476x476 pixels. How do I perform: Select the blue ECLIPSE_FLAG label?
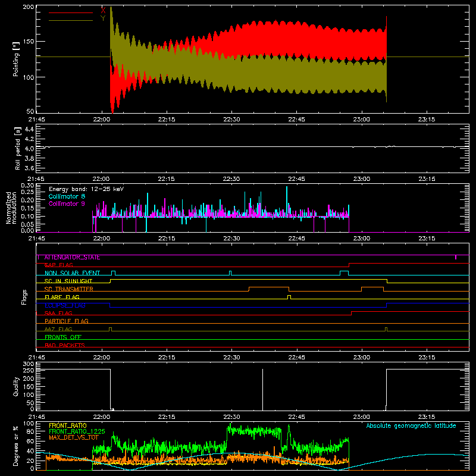tap(65, 305)
